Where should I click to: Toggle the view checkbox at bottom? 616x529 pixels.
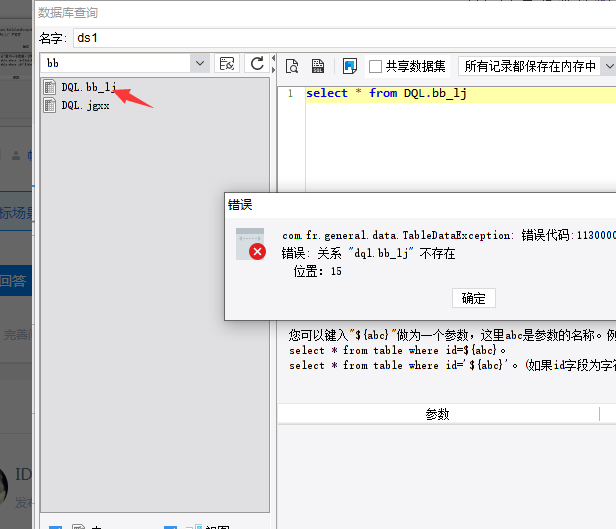(170, 526)
